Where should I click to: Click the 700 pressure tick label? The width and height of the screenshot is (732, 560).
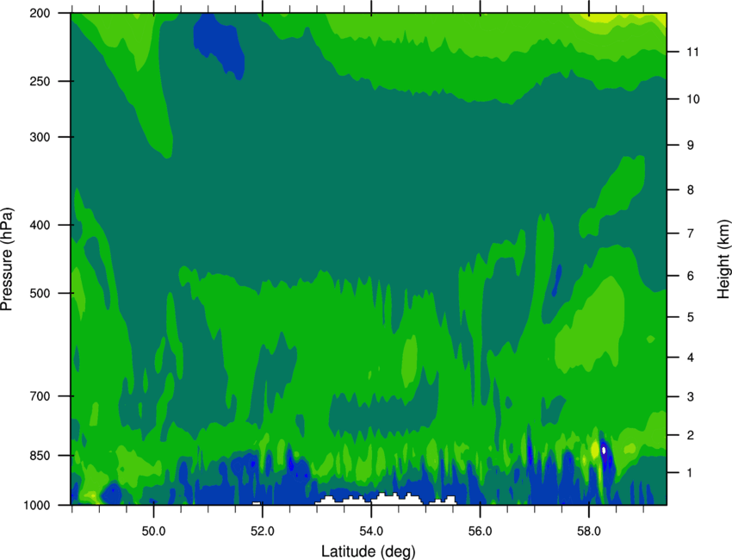pos(40,396)
